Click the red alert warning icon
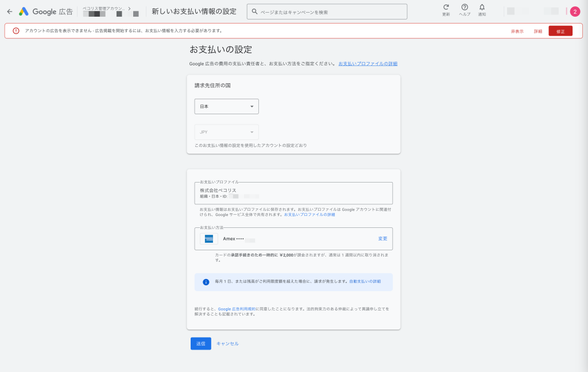Viewport: 588px width, 372px height. 16,31
